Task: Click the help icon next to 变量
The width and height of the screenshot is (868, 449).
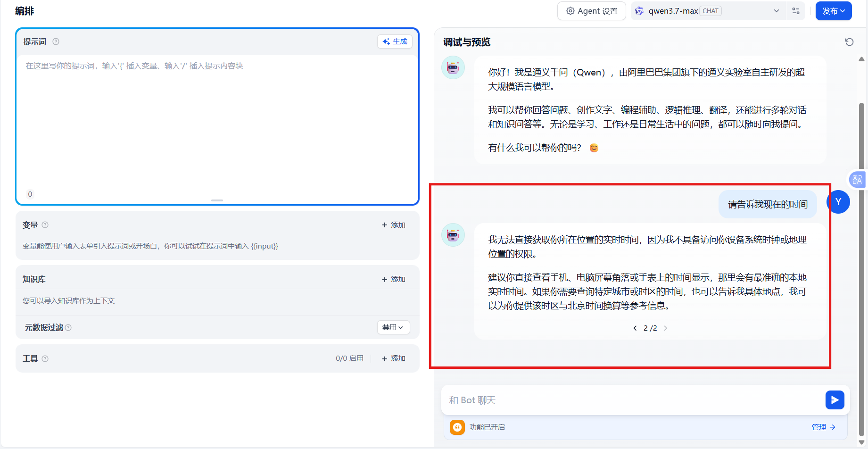Action: [45, 225]
